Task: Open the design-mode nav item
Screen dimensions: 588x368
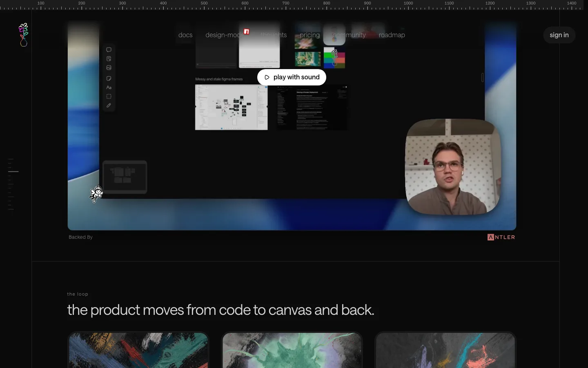Action: pyautogui.click(x=225, y=35)
